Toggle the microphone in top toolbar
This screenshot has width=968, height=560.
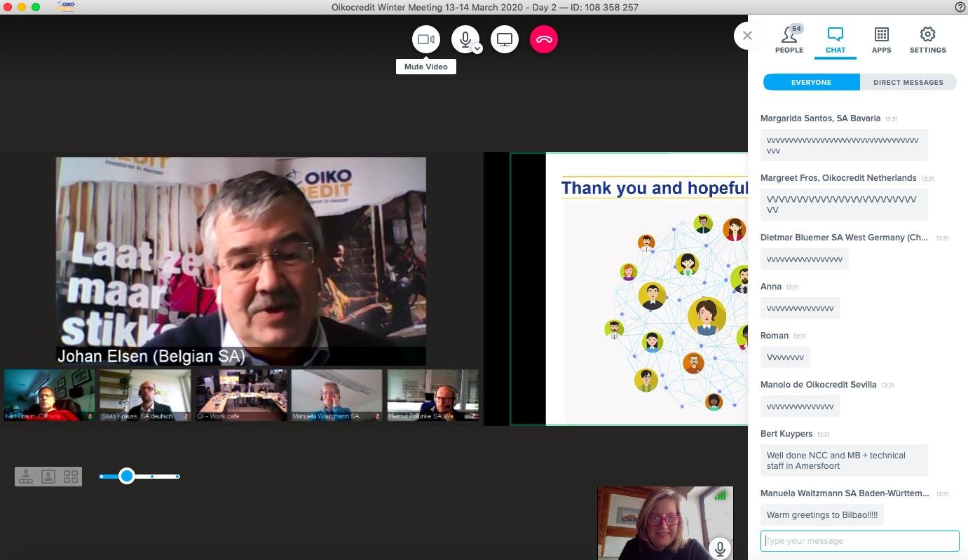tap(464, 39)
